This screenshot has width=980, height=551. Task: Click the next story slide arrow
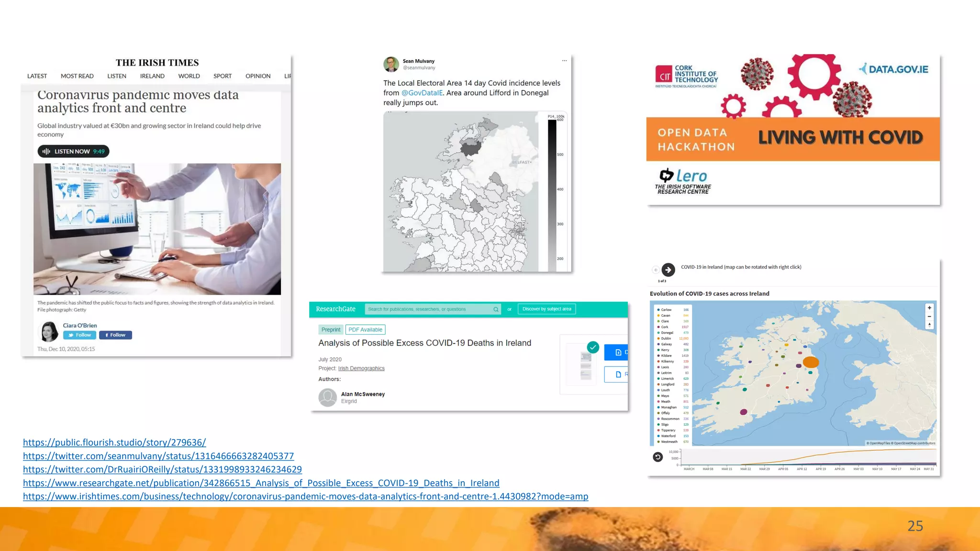668,270
